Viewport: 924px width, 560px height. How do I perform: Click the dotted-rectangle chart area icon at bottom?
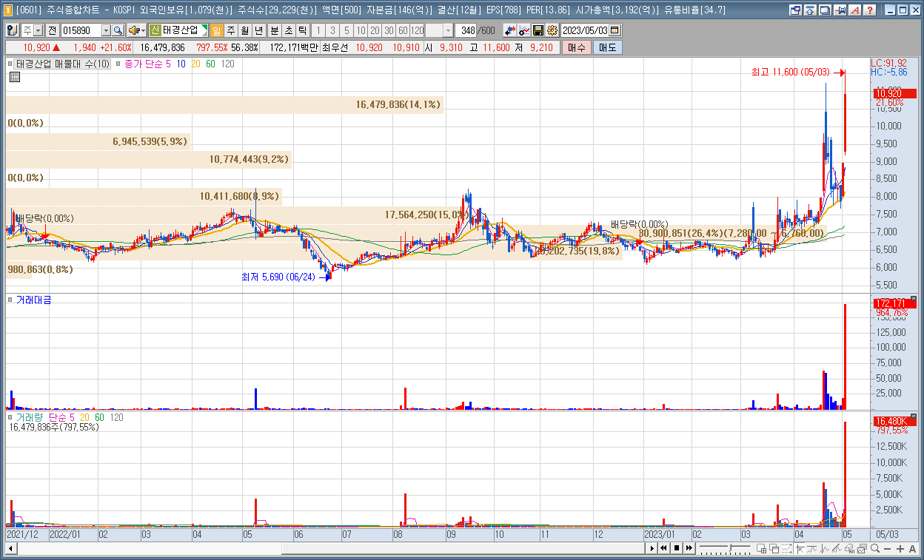coord(786,548)
